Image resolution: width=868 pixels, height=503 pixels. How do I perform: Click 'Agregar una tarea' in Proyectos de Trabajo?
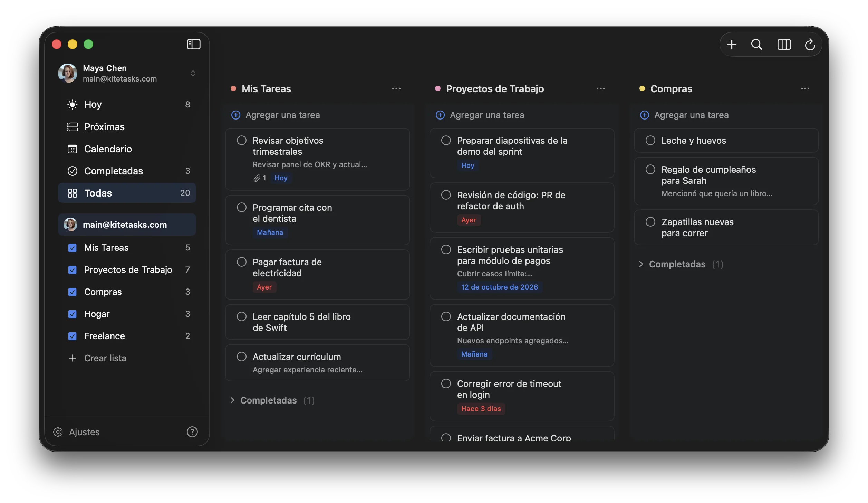(x=487, y=115)
